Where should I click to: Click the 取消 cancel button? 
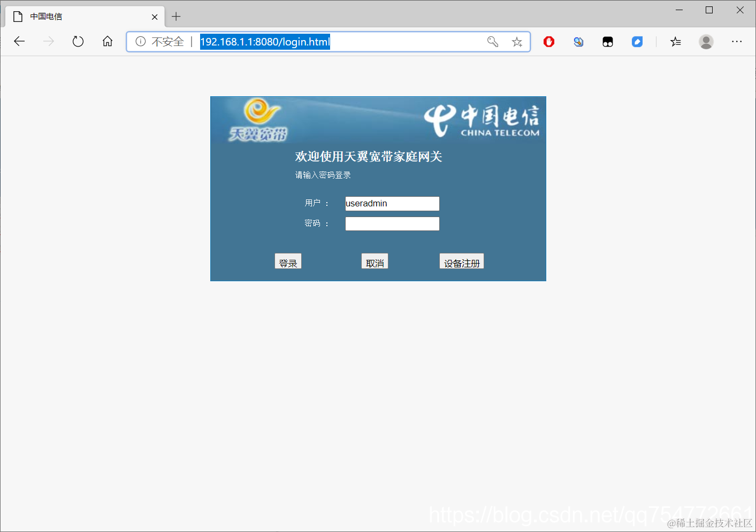(375, 261)
